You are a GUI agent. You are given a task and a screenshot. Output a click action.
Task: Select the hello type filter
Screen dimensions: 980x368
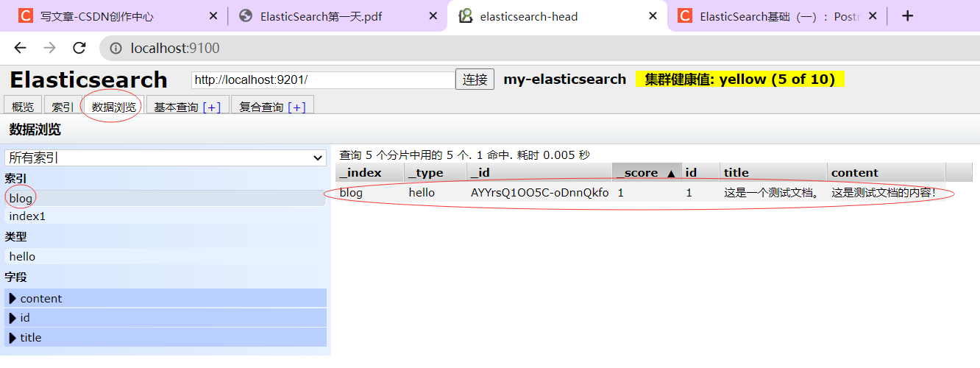(x=166, y=256)
